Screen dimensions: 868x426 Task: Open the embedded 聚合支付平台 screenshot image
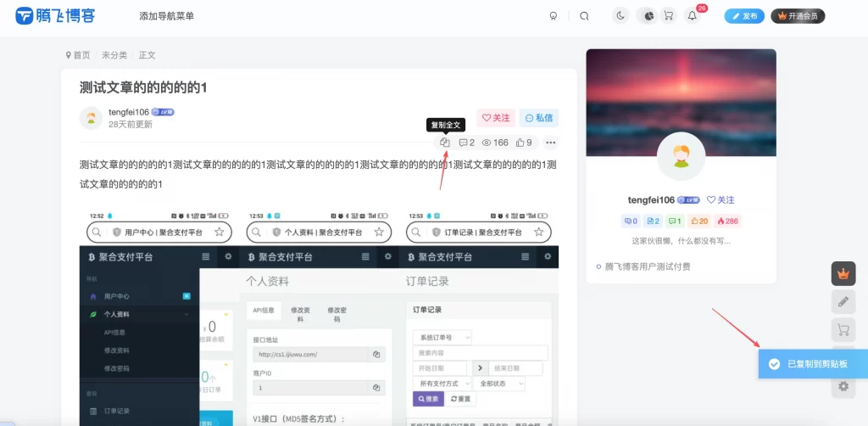point(319,317)
